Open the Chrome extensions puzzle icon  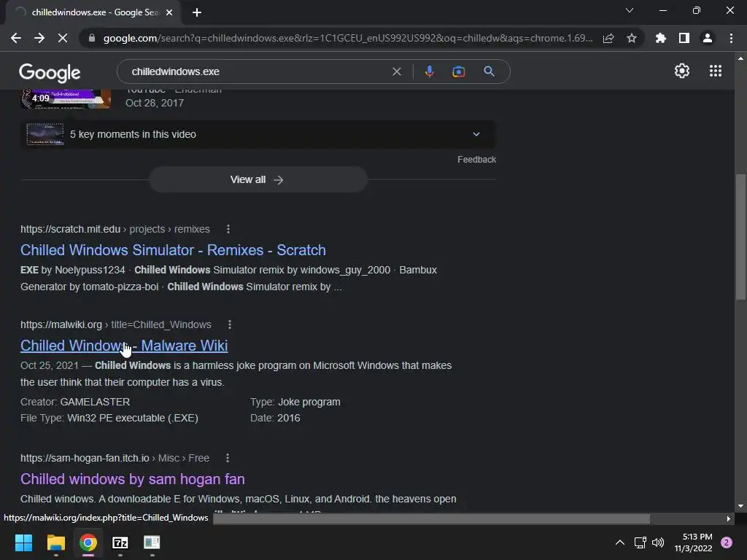point(661,38)
